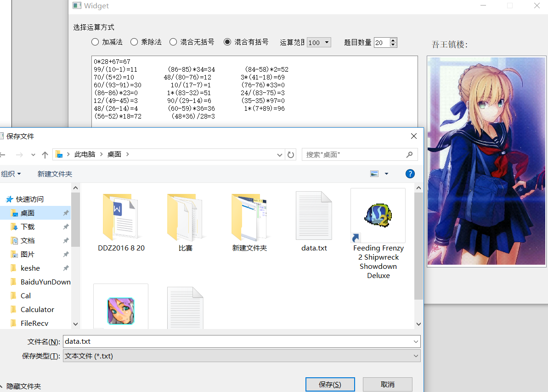This screenshot has height=392, width=548.
Task: Unpin 桌面 using its pin icon
Action: tap(66, 213)
